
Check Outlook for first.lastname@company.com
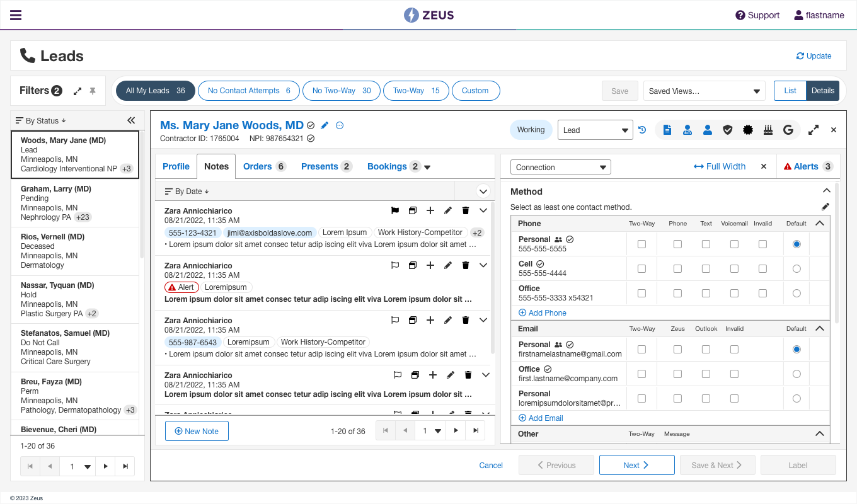click(x=706, y=374)
